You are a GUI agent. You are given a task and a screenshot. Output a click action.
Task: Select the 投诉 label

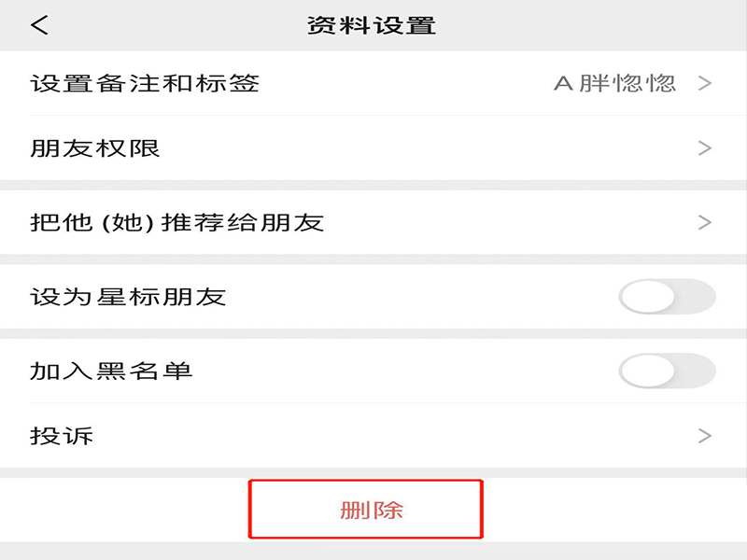62,436
